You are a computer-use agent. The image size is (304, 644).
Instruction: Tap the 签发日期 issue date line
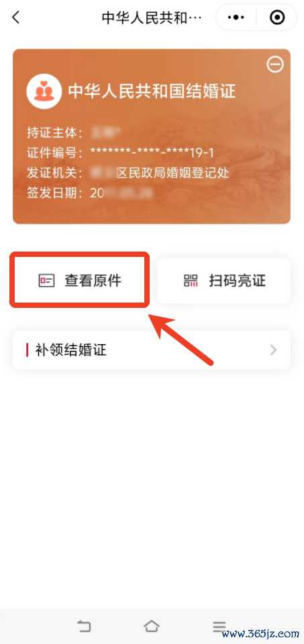click(x=91, y=193)
